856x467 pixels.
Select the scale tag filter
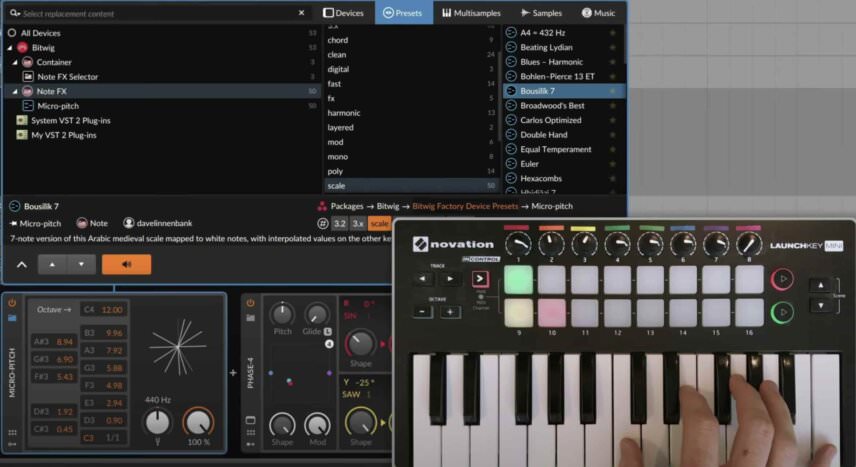click(412, 186)
